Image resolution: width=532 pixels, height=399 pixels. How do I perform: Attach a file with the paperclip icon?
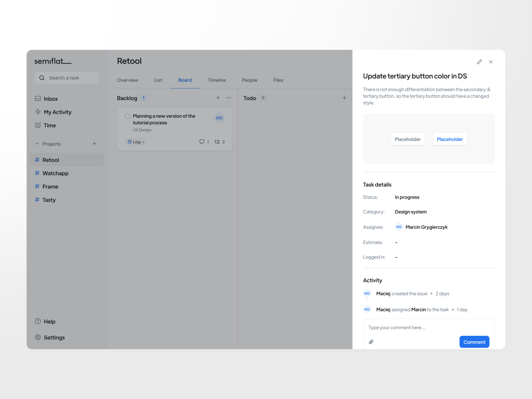371,341
